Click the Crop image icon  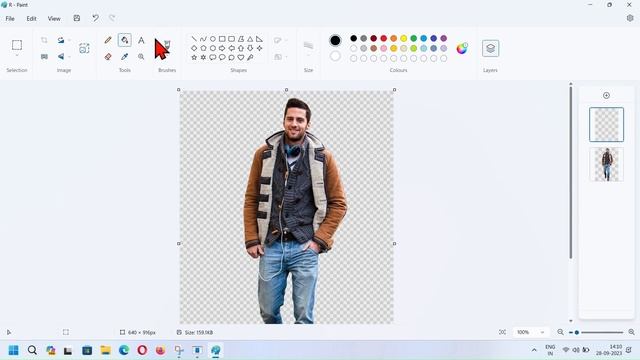point(44,40)
